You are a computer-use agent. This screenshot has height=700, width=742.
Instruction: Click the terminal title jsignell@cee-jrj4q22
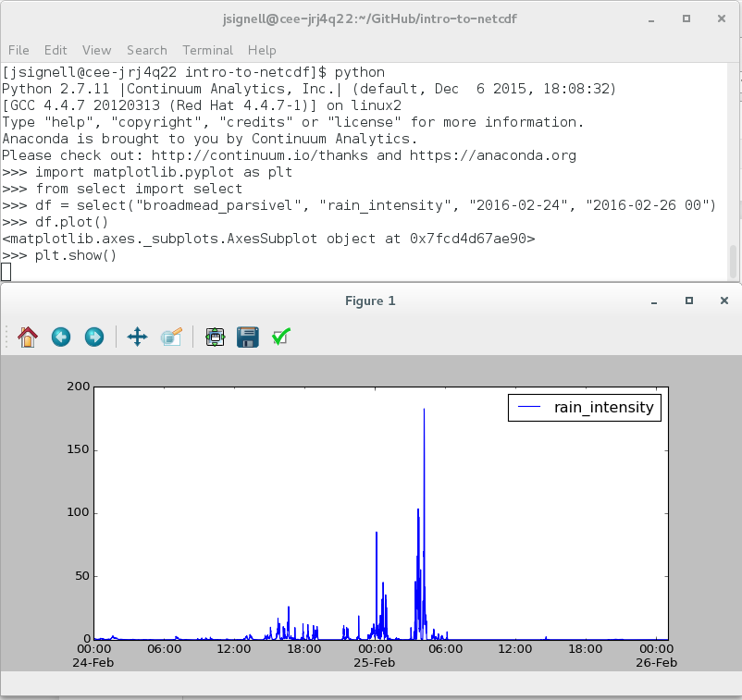click(x=369, y=18)
